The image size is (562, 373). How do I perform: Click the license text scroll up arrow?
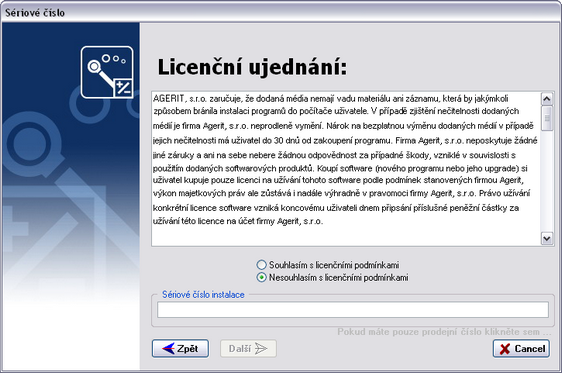point(547,99)
